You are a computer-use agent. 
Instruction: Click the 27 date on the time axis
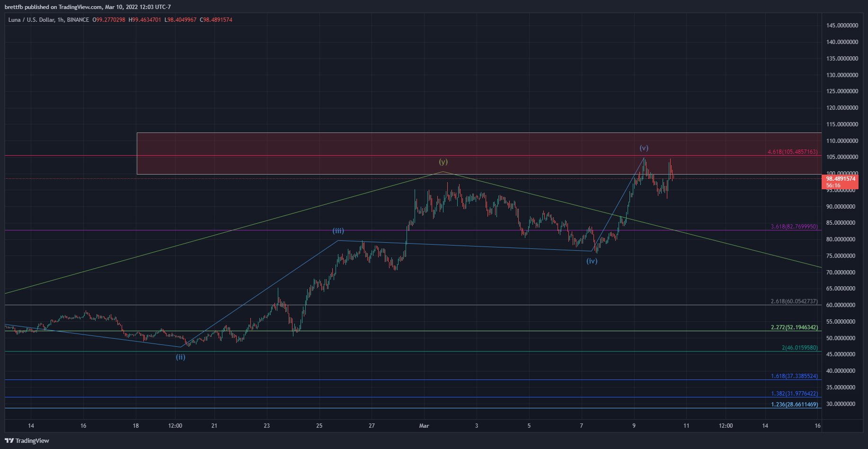pyautogui.click(x=372, y=426)
